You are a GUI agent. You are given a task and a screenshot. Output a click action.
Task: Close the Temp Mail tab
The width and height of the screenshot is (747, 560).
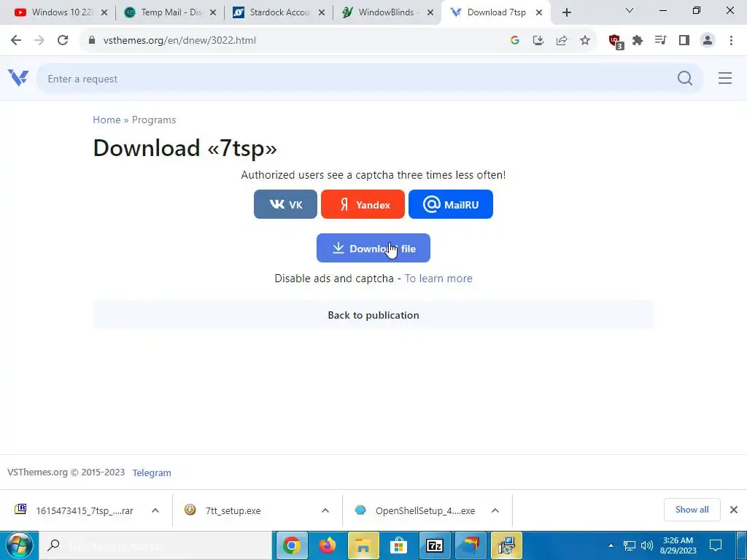(213, 13)
